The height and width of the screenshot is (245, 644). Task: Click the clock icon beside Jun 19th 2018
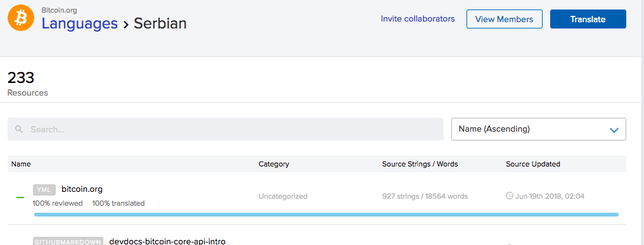[509, 196]
